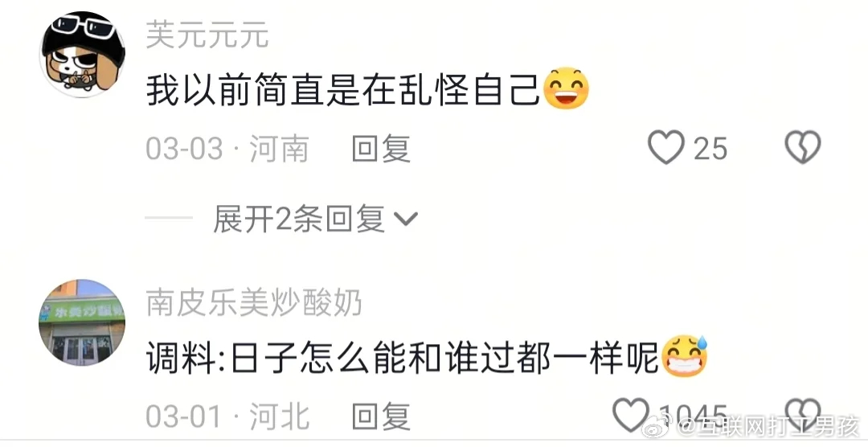Tap broken heart on 南皮乐美炒酸奶's comment

click(803, 414)
